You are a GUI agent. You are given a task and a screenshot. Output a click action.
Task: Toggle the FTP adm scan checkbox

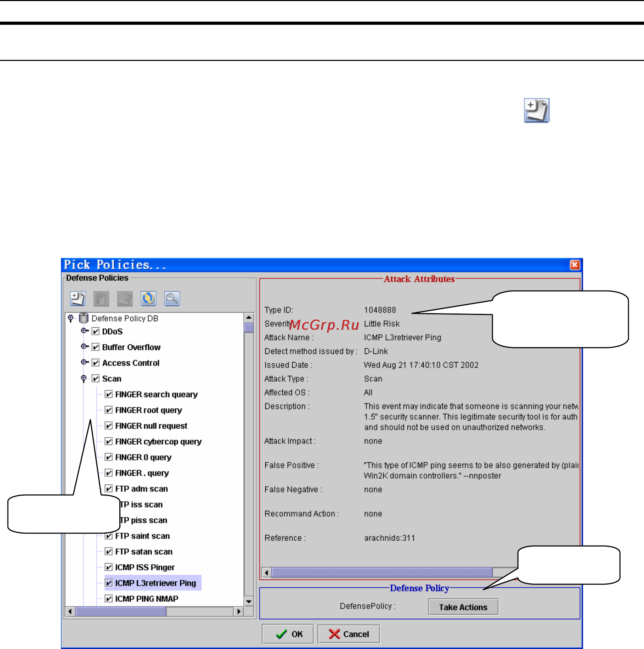109,489
